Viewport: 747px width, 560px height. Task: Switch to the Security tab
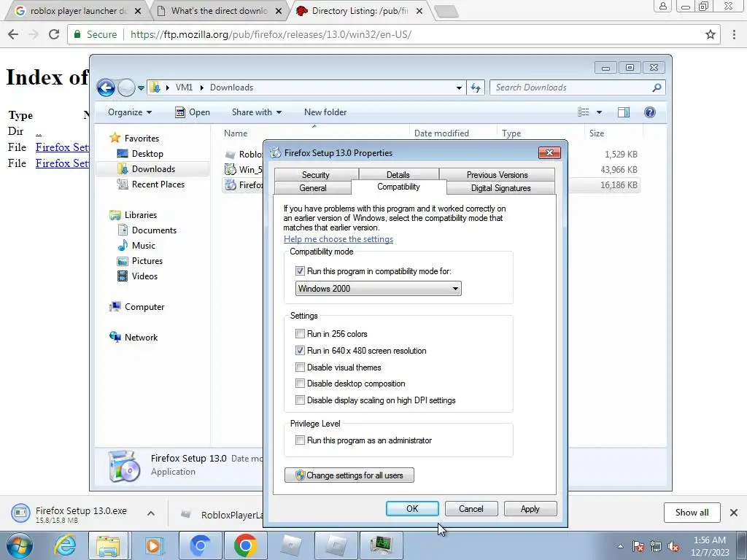pos(316,175)
